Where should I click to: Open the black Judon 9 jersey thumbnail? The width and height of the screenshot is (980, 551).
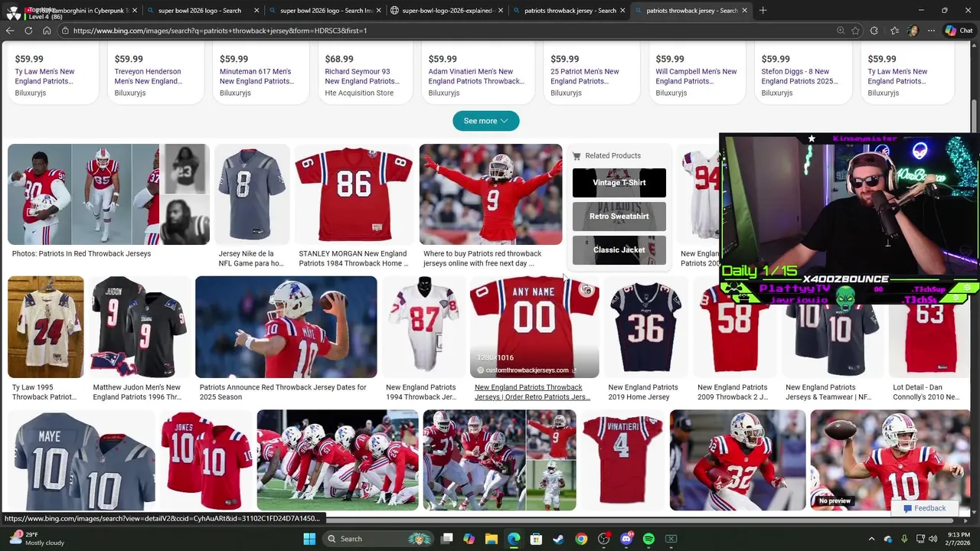point(139,327)
